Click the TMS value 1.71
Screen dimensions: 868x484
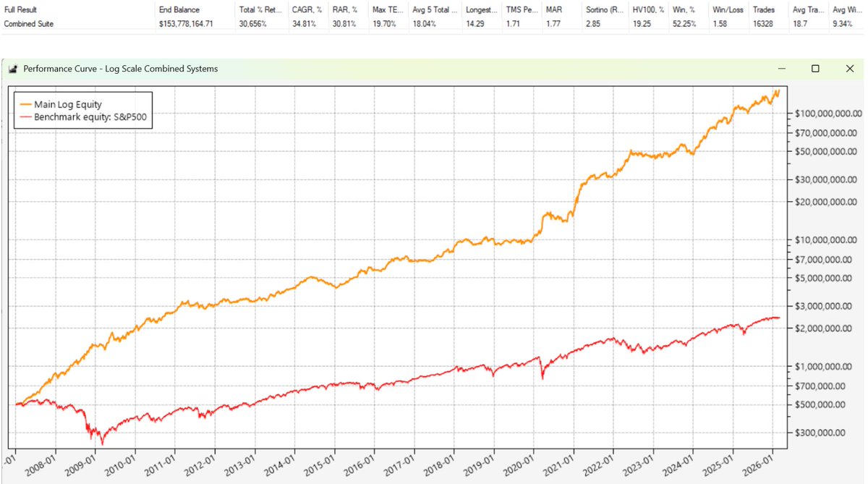(x=514, y=24)
